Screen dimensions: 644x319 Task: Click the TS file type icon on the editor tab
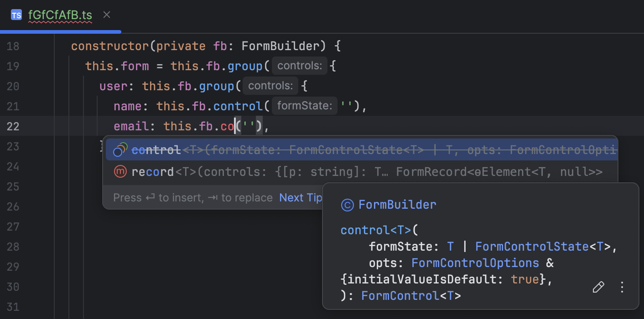(x=16, y=15)
